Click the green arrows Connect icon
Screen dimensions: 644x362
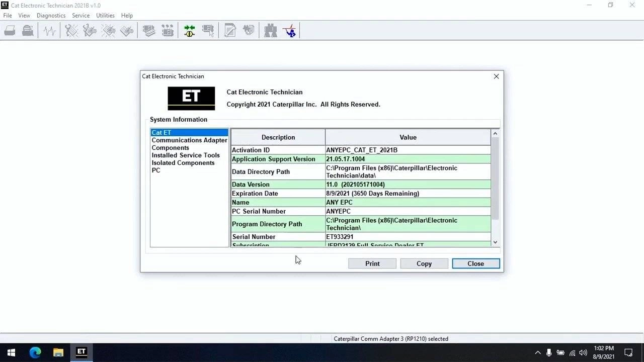click(189, 31)
